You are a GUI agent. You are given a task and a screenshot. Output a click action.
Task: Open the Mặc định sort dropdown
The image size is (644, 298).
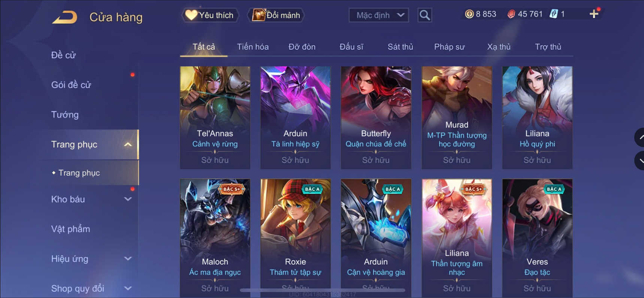point(379,15)
